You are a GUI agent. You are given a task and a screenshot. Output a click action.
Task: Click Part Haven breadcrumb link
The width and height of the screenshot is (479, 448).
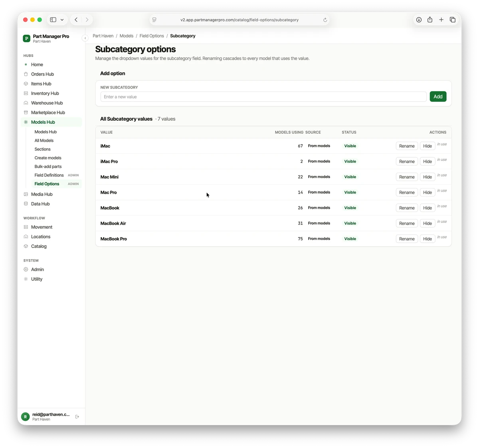click(103, 36)
